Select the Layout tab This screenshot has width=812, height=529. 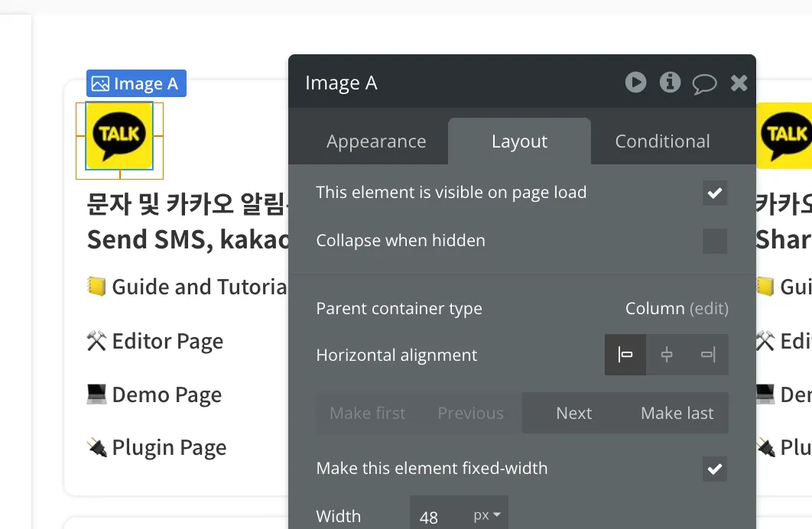click(x=519, y=141)
